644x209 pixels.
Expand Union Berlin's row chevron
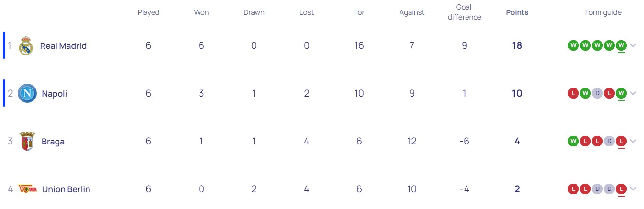click(633, 189)
